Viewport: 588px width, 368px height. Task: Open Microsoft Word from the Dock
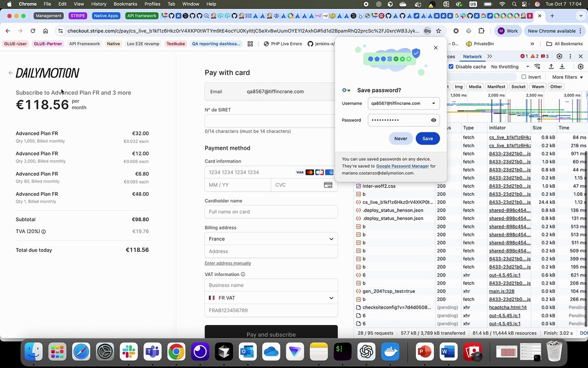[x=449, y=352]
